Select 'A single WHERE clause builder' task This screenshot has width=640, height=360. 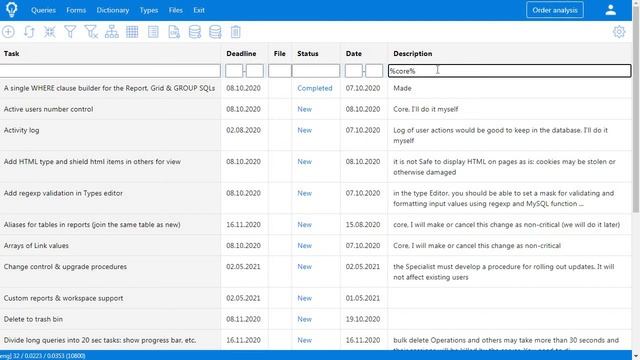109,88
